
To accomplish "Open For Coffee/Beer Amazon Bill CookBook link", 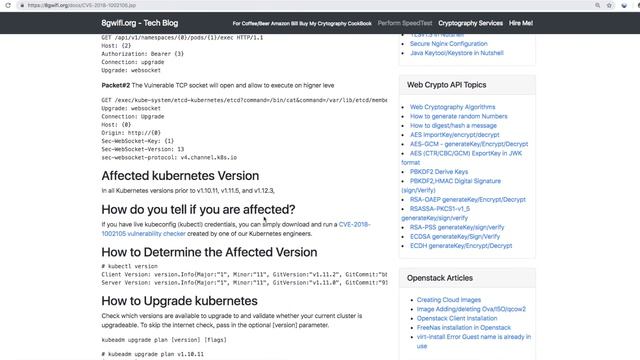I will (302, 23).
